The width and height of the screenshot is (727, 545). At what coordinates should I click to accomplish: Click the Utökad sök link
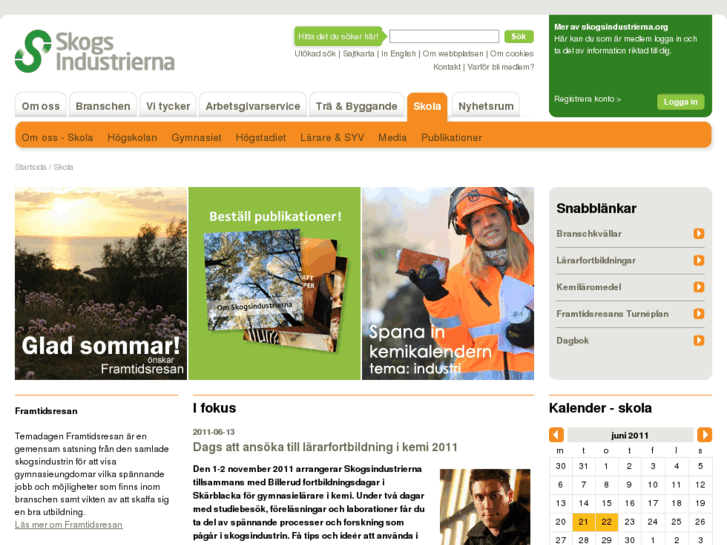(x=315, y=54)
